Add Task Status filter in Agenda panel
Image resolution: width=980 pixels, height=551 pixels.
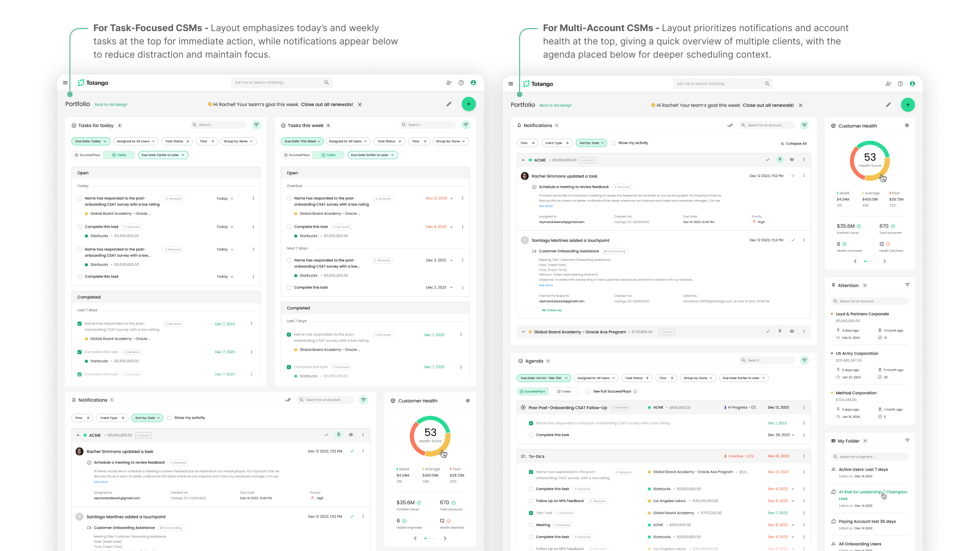click(x=637, y=378)
